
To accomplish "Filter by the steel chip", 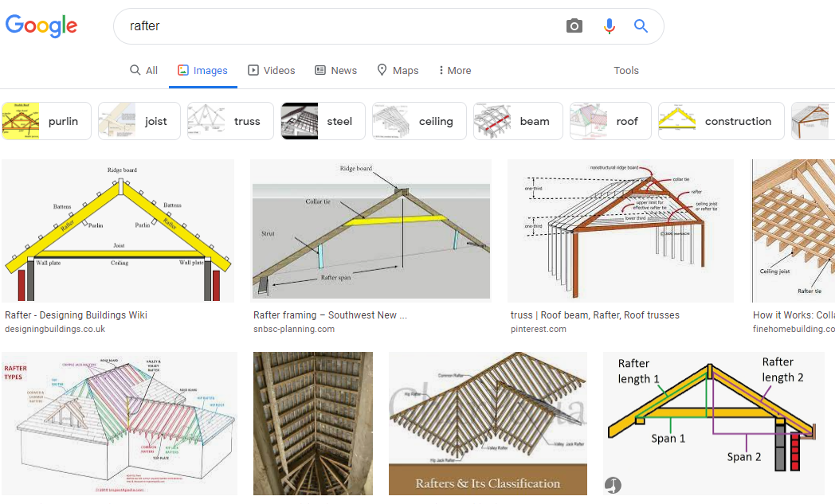I will tap(323, 121).
